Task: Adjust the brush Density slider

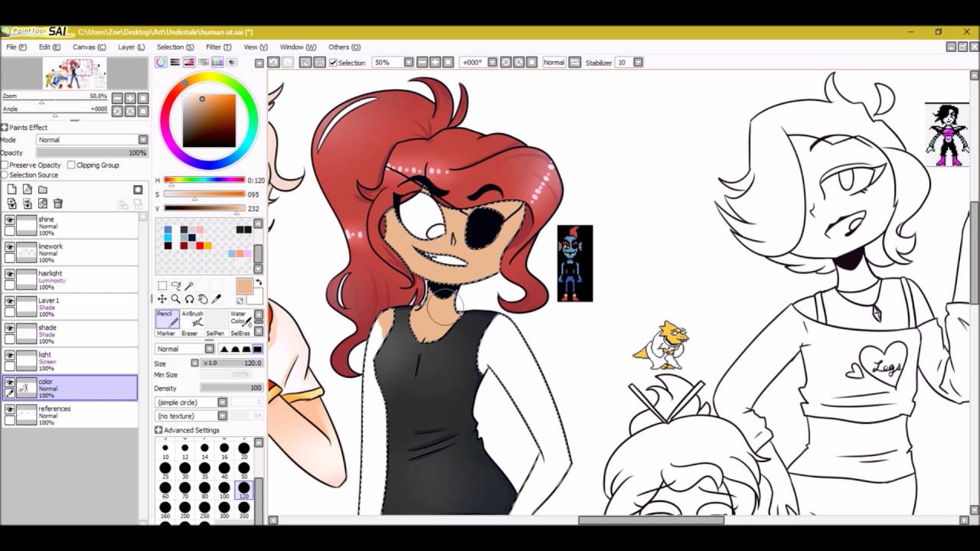Action: point(231,388)
